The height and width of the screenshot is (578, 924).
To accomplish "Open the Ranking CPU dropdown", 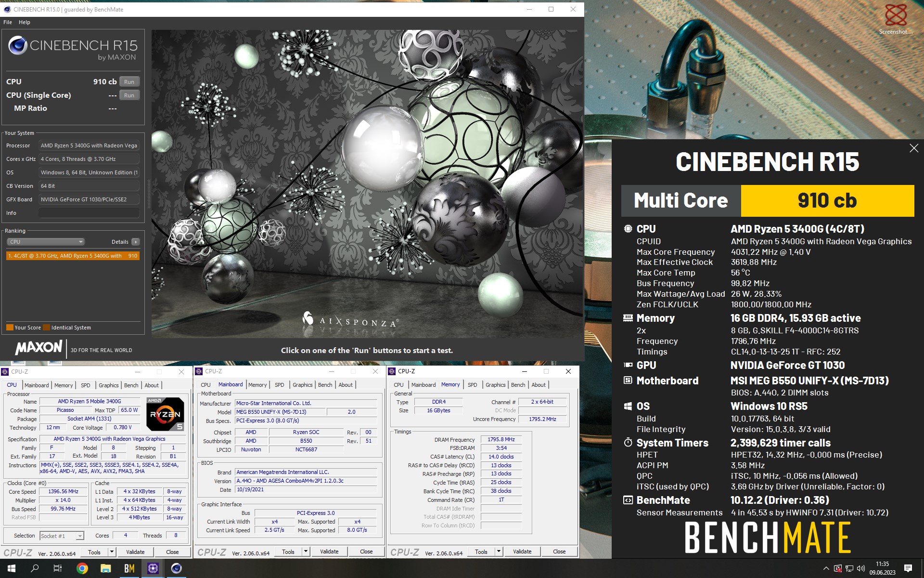I will (46, 242).
